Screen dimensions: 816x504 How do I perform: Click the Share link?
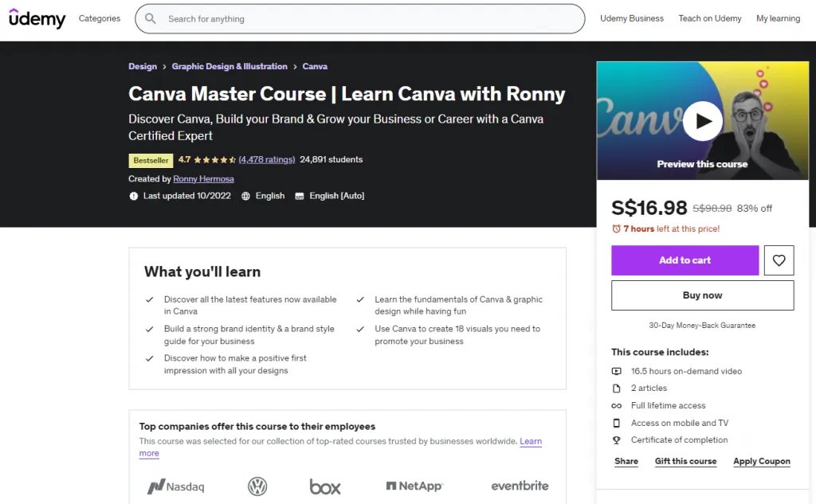click(x=626, y=461)
